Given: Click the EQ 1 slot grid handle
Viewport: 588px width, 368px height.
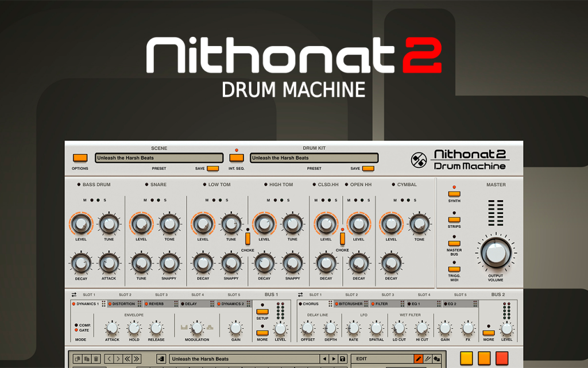Looking at the screenshot, I should (439, 304).
